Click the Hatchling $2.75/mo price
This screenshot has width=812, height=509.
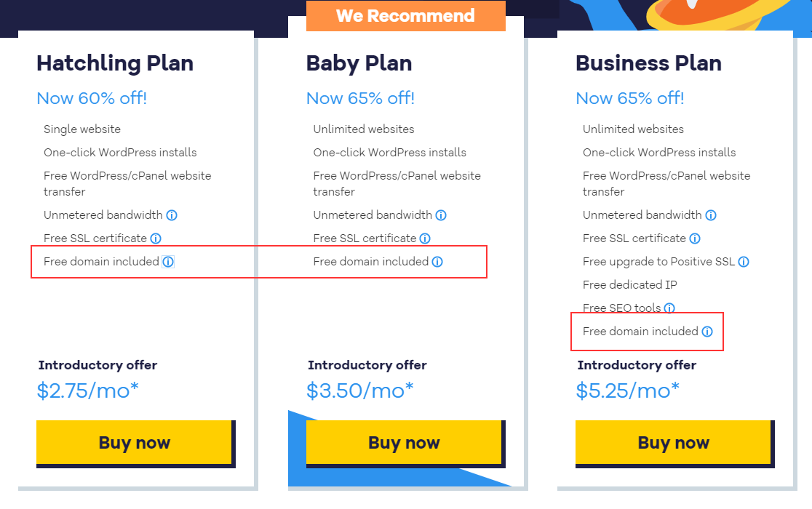pyautogui.click(x=87, y=390)
